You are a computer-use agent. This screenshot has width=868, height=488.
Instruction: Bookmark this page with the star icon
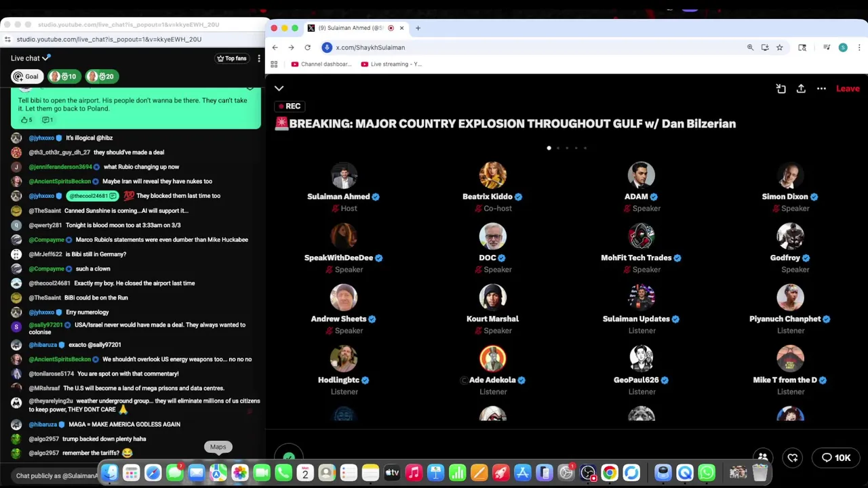coord(779,47)
